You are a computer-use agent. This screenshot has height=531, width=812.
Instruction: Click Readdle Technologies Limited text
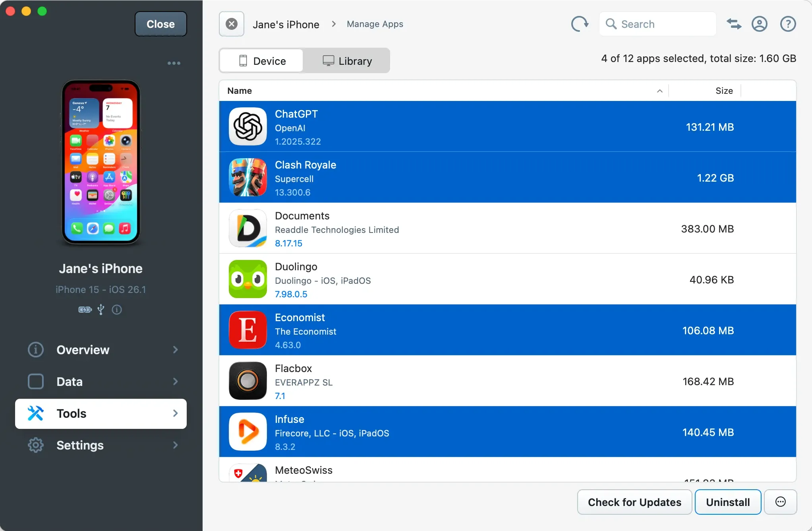tap(337, 230)
